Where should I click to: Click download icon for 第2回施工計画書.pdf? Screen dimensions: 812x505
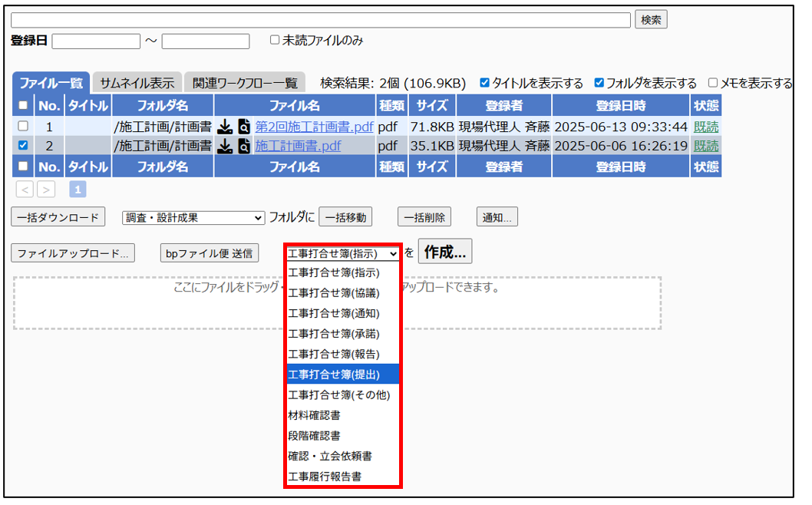click(225, 127)
